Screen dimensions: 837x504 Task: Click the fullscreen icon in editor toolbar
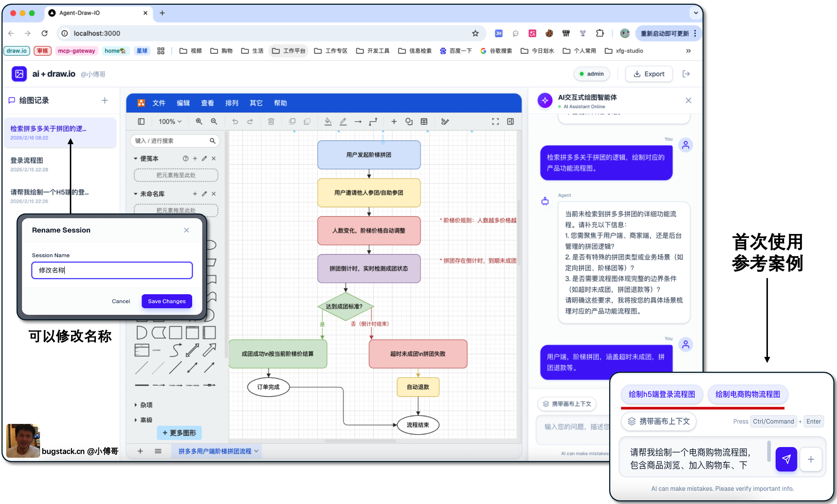click(x=495, y=122)
